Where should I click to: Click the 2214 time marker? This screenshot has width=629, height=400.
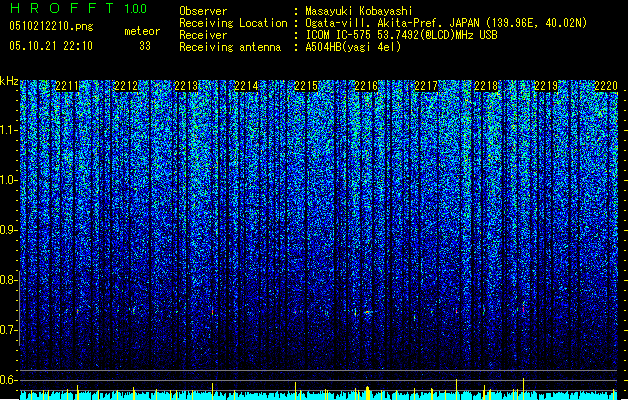pos(246,86)
